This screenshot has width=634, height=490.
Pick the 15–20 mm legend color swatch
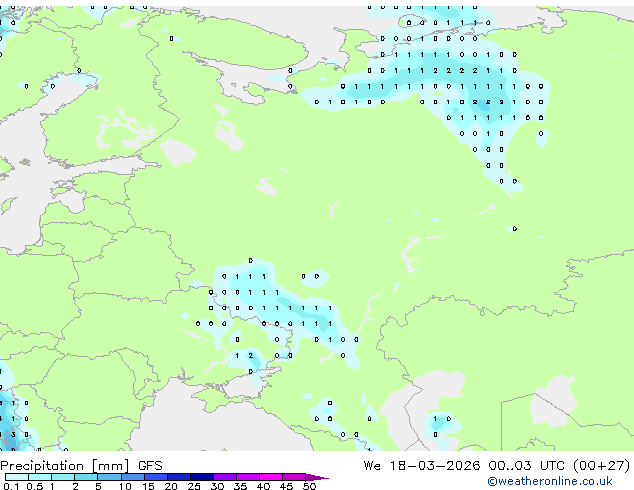tap(155, 477)
